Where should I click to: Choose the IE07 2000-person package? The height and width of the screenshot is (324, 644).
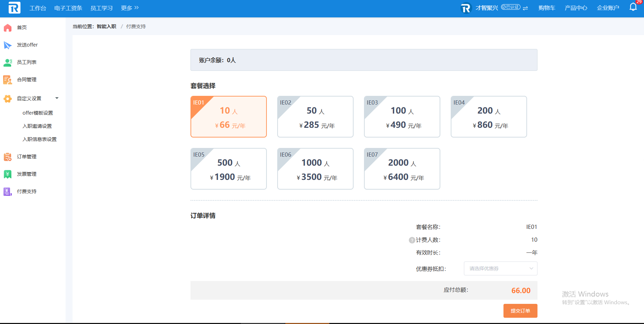click(402, 169)
